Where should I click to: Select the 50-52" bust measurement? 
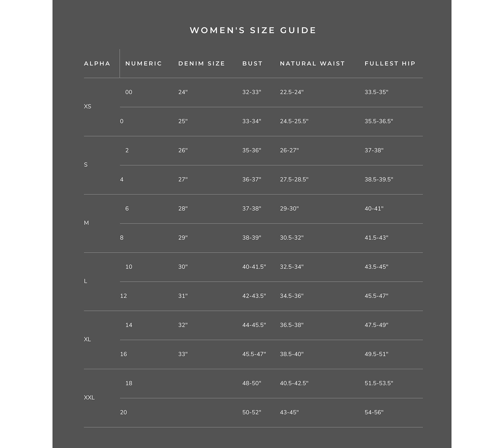(x=252, y=412)
